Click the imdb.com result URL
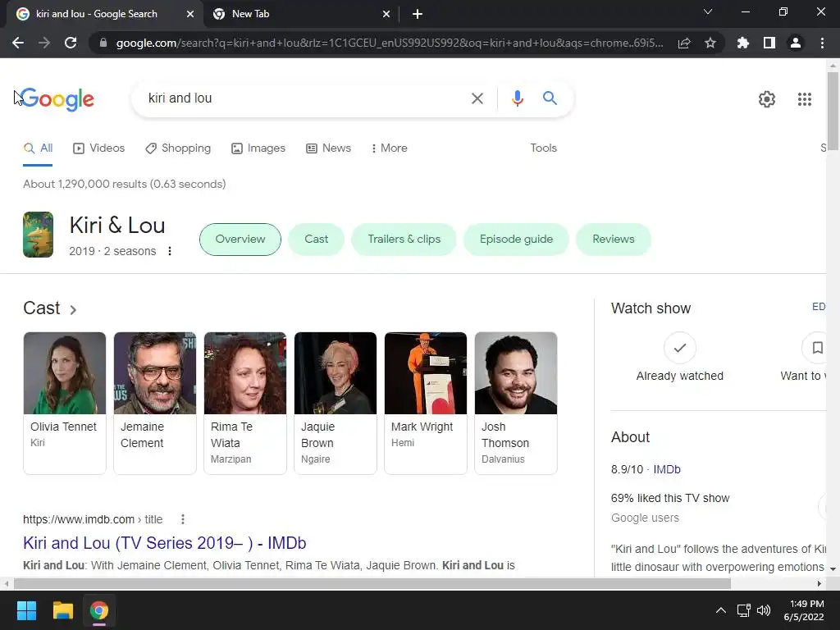The width and height of the screenshot is (840, 630). [93, 519]
